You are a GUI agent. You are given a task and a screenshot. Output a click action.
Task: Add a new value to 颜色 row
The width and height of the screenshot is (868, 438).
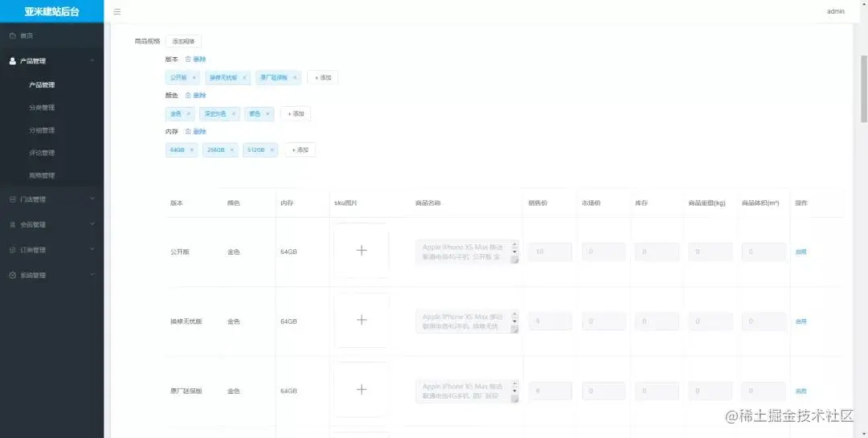(296, 113)
